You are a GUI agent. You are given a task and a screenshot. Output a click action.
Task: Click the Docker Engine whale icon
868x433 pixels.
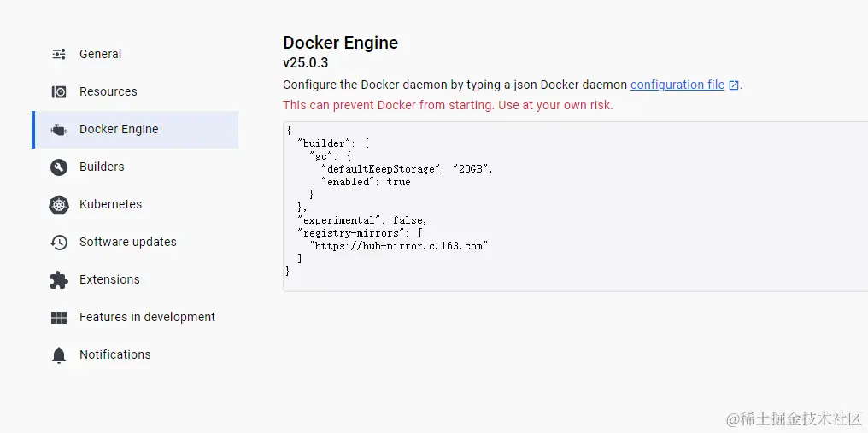(59, 130)
